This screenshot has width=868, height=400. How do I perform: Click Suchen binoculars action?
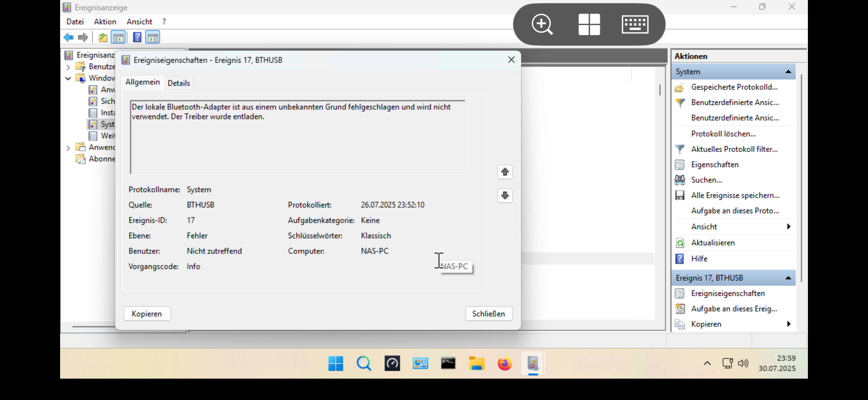[706, 180]
